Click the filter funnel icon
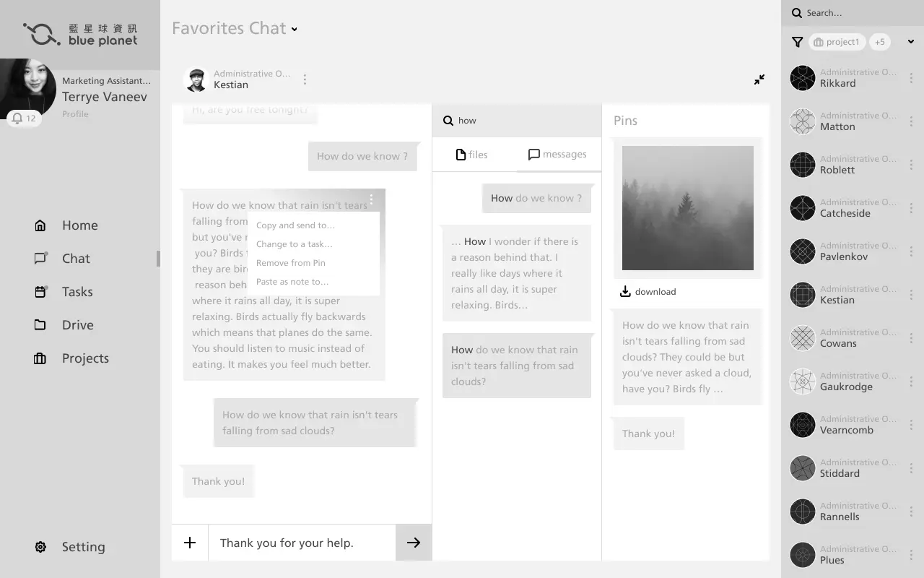The height and width of the screenshot is (578, 924). click(x=797, y=42)
